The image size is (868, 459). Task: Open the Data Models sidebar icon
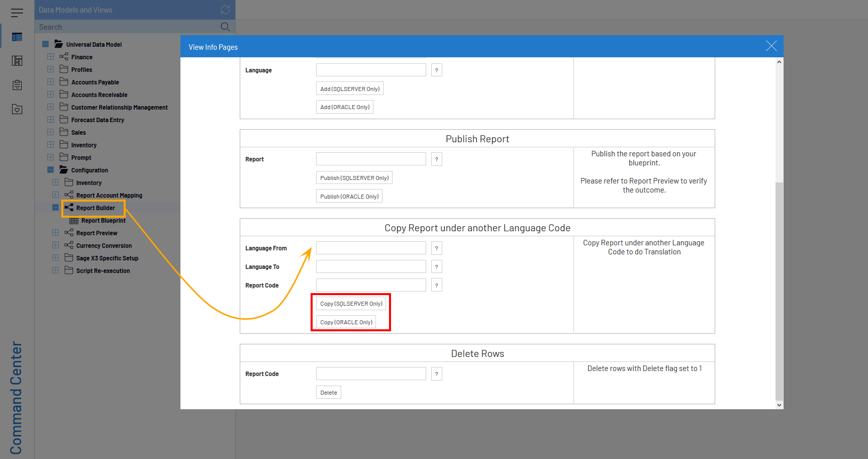(17, 37)
